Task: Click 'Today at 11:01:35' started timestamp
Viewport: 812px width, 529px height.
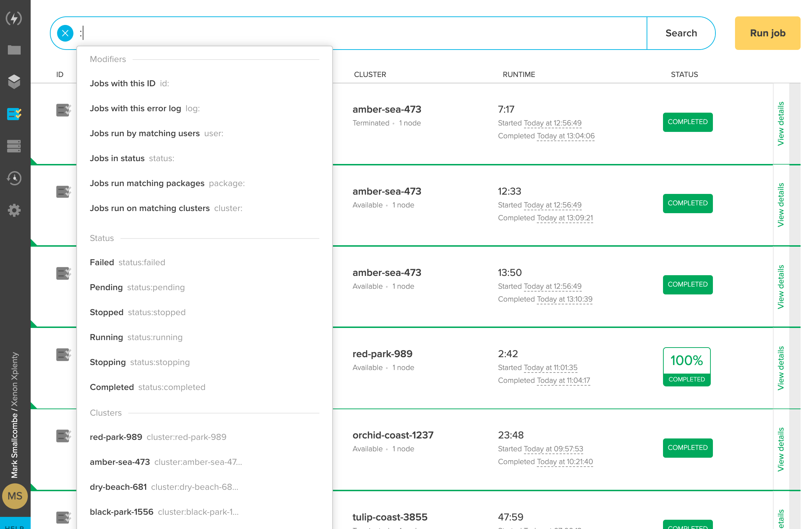Action: 551,368
